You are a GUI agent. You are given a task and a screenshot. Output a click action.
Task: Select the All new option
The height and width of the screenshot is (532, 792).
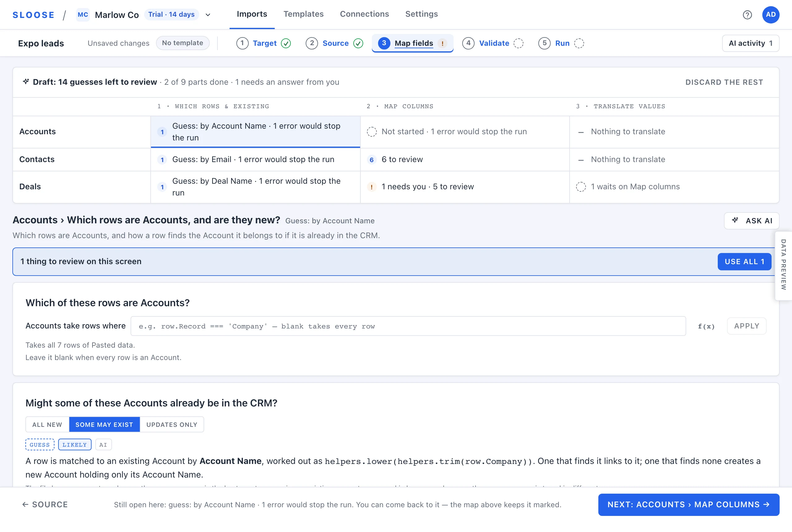47,424
